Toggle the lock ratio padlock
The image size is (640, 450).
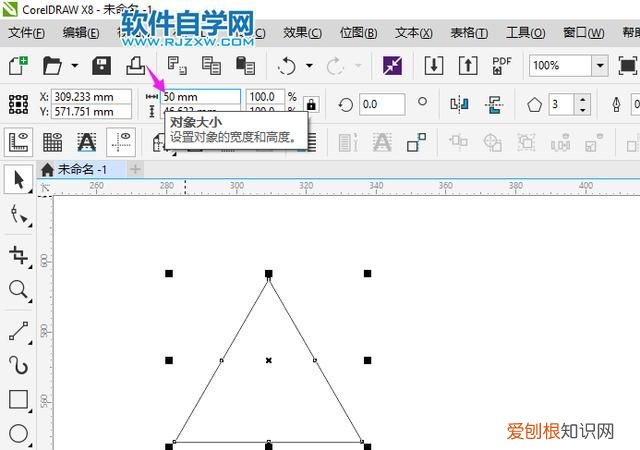click(311, 105)
